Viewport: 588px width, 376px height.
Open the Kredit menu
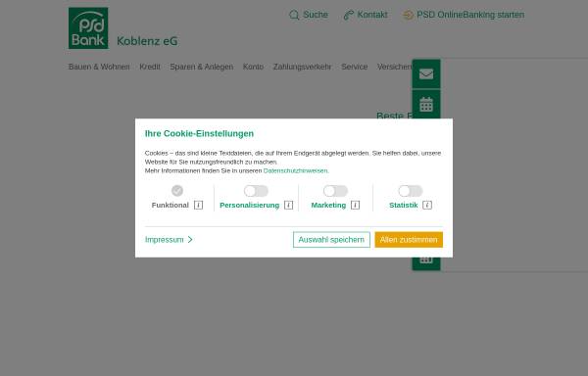pyautogui.click(x=150, y=67)
